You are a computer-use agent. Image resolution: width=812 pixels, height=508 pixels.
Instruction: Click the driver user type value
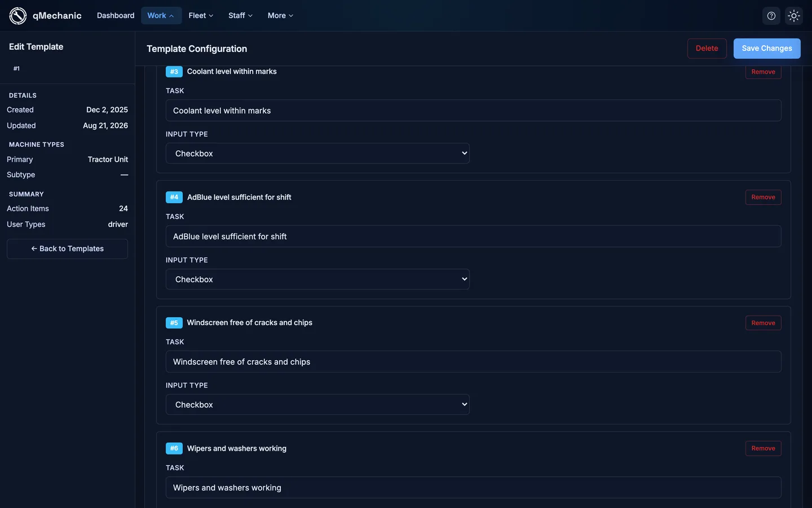[118, 225]
